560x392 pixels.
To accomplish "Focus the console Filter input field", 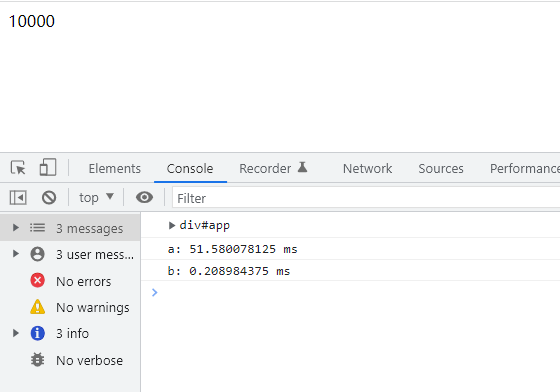I will tap(366, 198).
